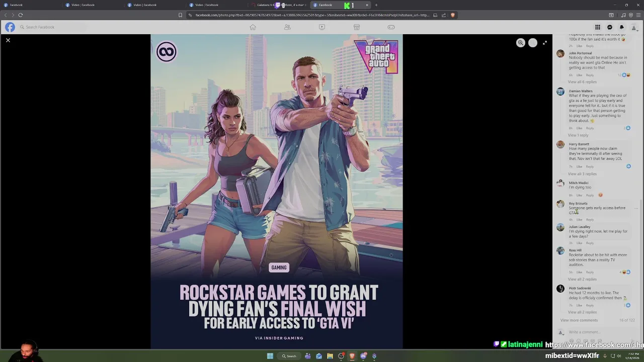The image size is (644, 362).
Task: Open File Explorer from the taskbar
Action: [x=330, y=356]
